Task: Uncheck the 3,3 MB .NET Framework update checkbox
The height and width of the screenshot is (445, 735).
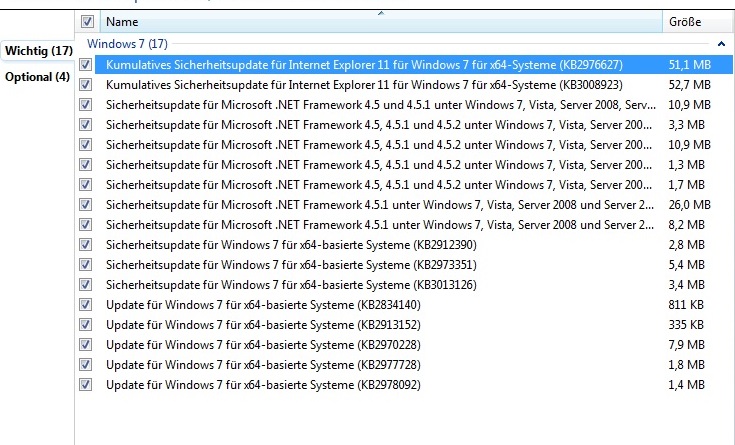Action: pyautogui.click(x=85, y=125)
